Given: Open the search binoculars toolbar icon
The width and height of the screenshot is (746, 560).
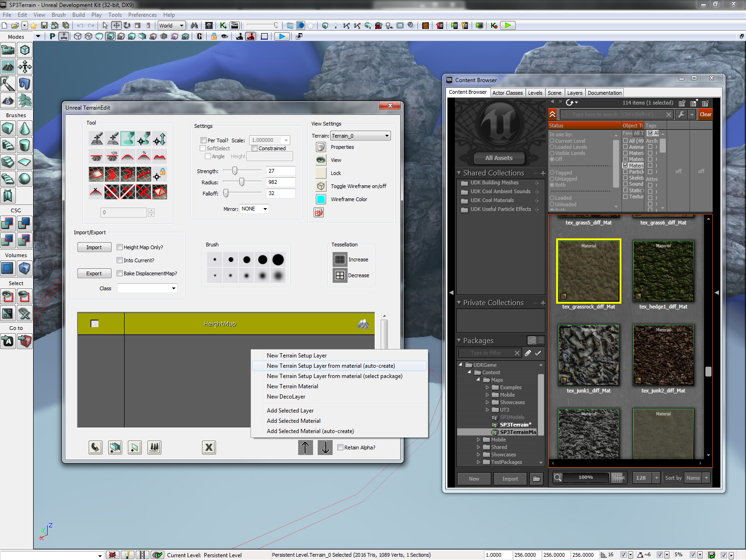Looking at the screenshot, I should point(194,26).
